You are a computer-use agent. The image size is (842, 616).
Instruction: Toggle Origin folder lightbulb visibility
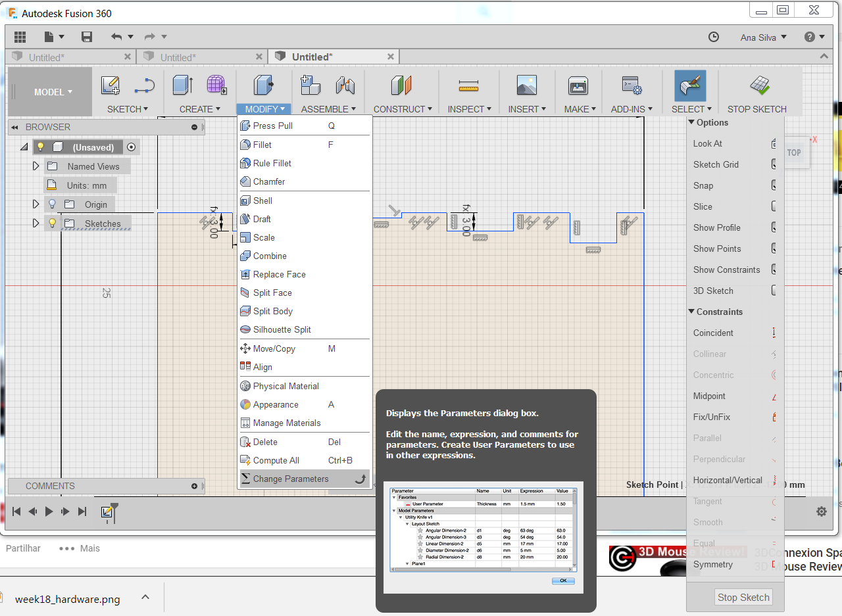[53, 204]
